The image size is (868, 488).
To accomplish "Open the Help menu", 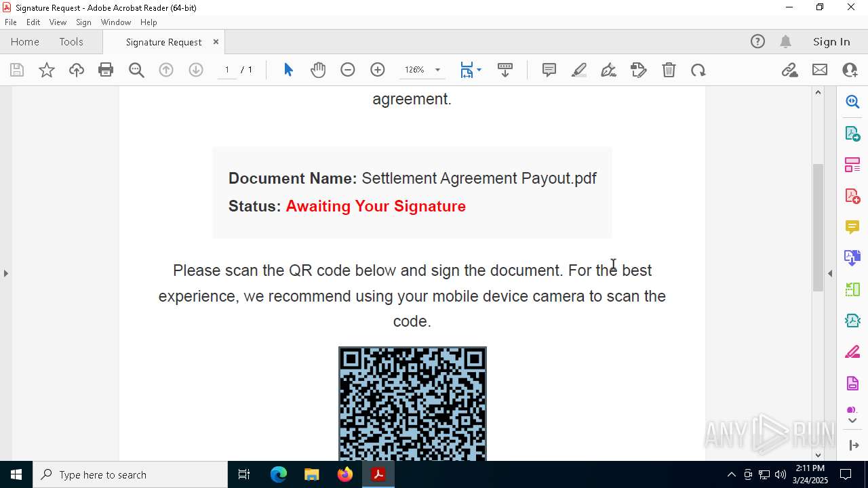I will coord(149,22).
